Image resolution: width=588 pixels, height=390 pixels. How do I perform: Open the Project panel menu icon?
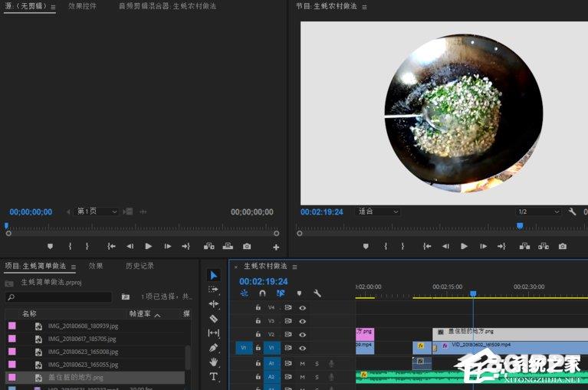click(x=74, y=267)
